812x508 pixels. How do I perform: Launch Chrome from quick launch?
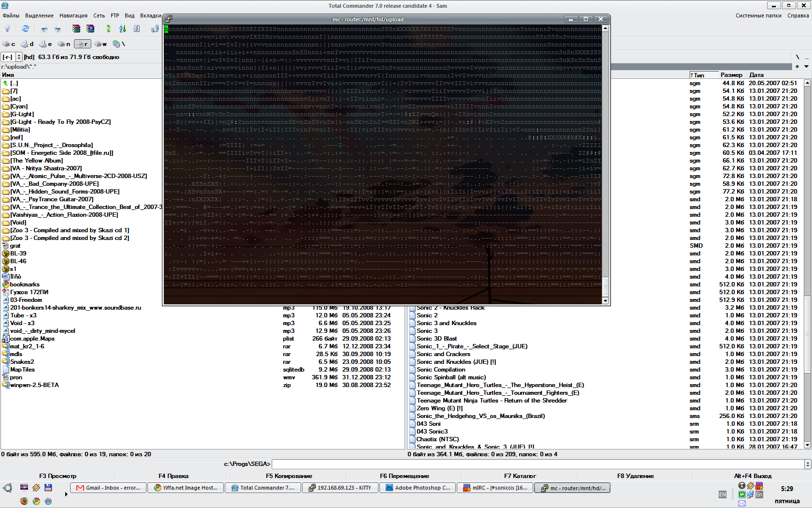pos(36,501)
